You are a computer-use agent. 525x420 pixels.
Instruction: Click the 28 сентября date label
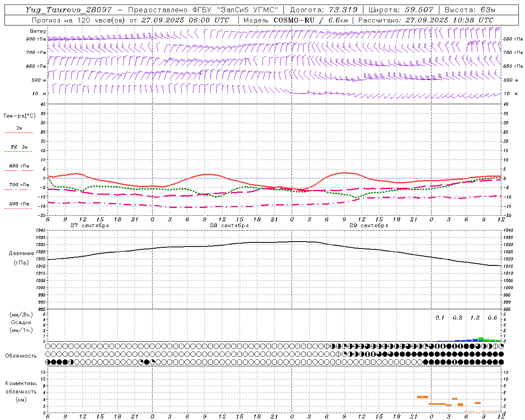point(229,226)
